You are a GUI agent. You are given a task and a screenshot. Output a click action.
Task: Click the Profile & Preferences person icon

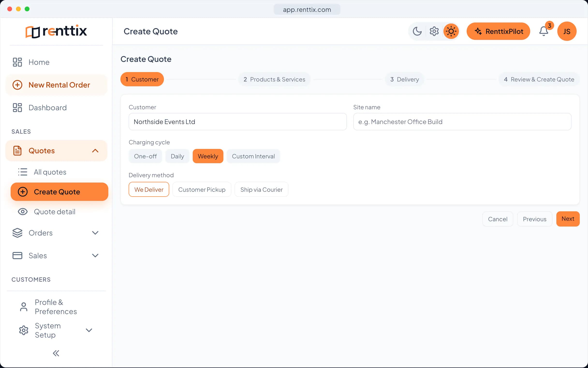[24, 307]
